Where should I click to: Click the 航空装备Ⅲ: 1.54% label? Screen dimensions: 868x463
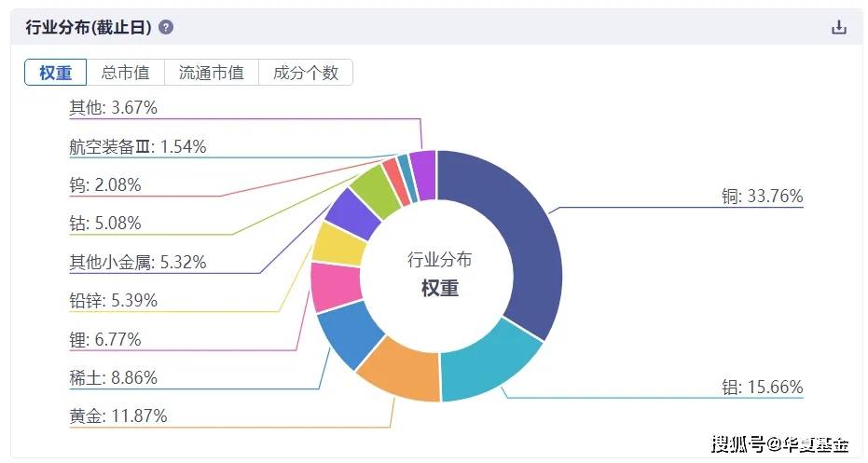pos(138,147)
